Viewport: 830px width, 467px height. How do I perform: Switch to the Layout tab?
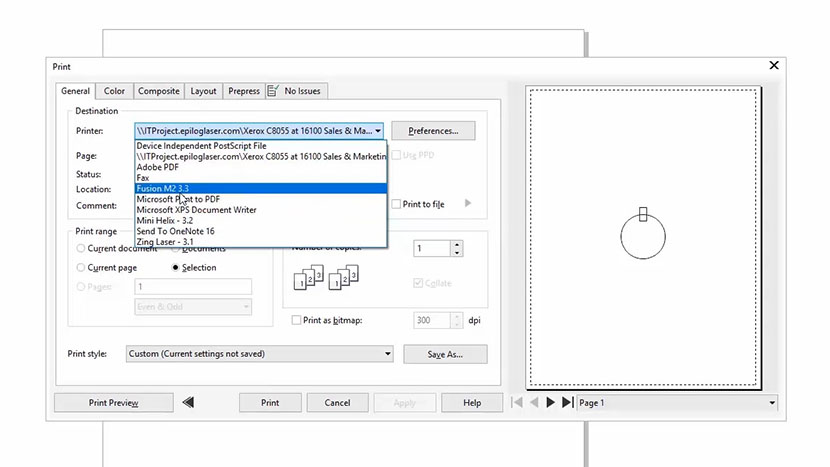click(x=203, y=91)
